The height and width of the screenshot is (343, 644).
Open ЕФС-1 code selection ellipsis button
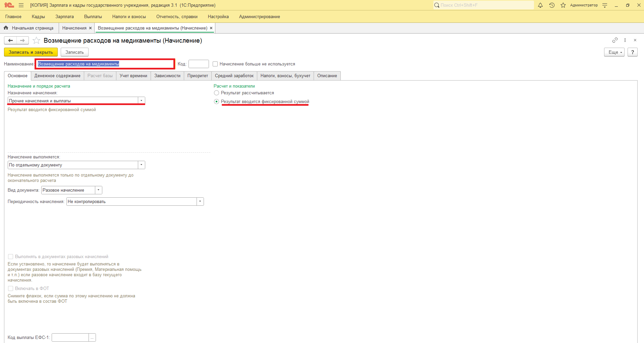pyautogui.click(x=92, y=337)
